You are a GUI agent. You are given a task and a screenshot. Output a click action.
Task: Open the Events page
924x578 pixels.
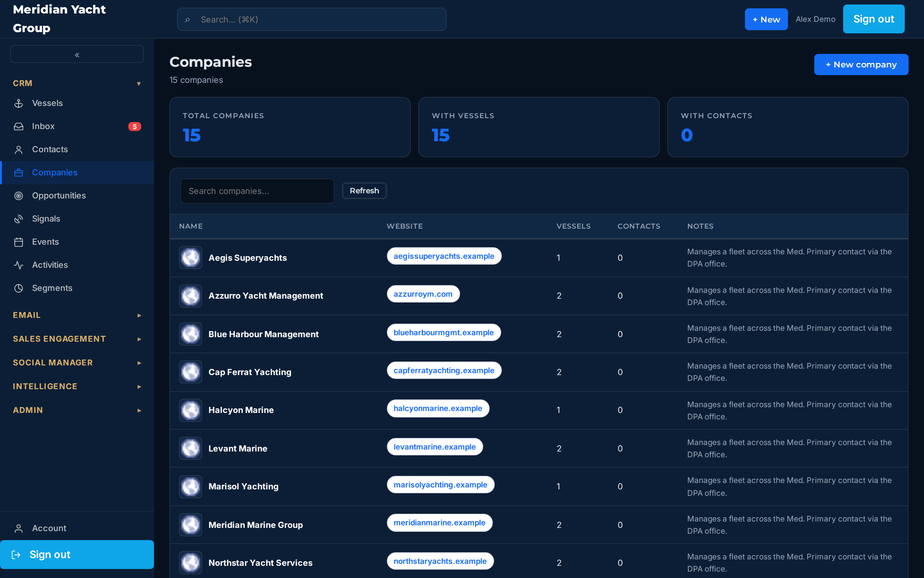[77, 242]
